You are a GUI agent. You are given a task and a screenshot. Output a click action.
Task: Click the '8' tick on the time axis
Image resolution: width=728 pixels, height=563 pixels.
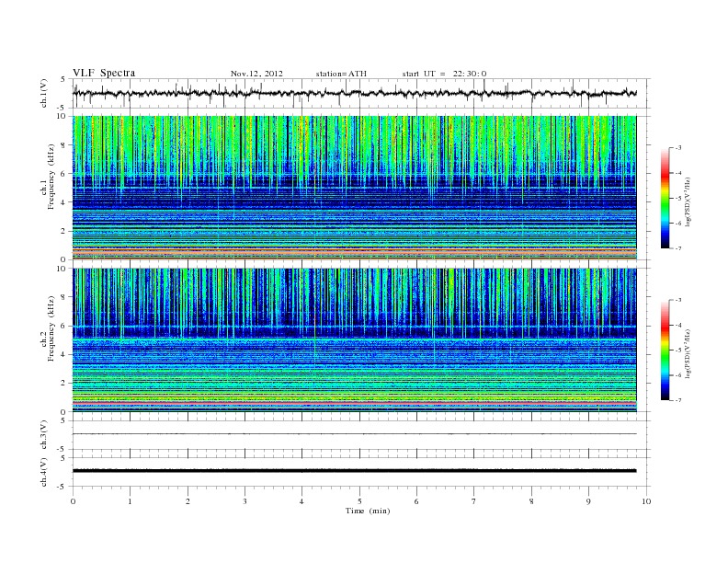[531, 501]
